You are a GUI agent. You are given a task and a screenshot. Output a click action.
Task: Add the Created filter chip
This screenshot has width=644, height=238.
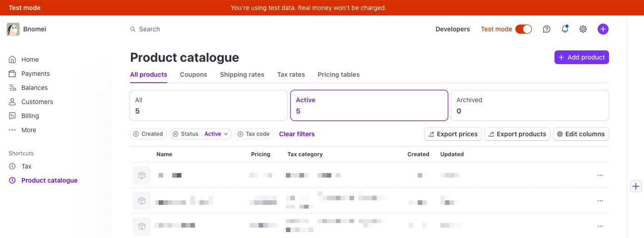coord(148,134)
